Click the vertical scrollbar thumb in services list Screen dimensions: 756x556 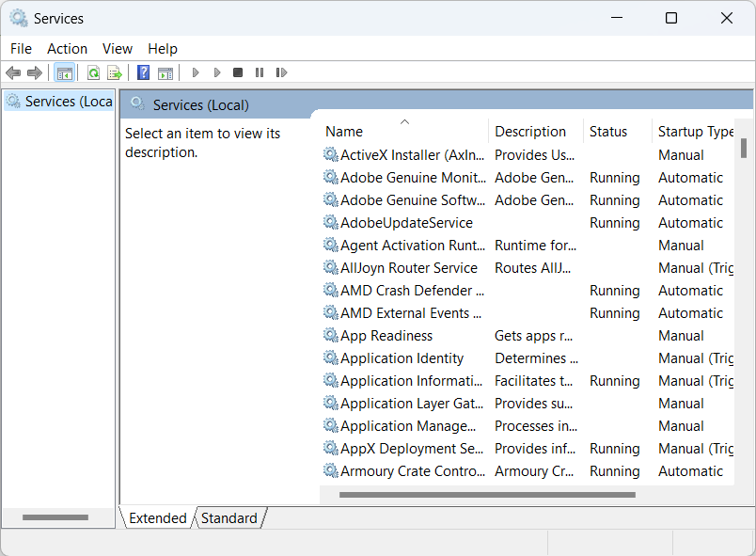[744, 148]
